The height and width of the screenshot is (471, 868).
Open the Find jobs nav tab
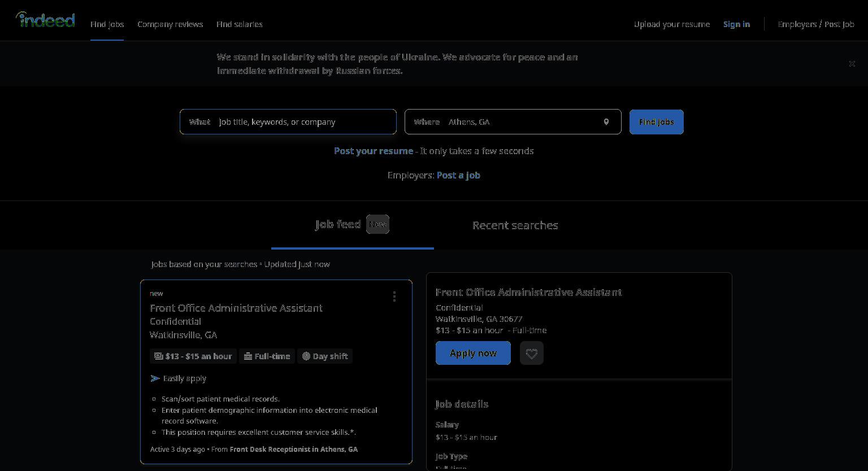point(107,24)
